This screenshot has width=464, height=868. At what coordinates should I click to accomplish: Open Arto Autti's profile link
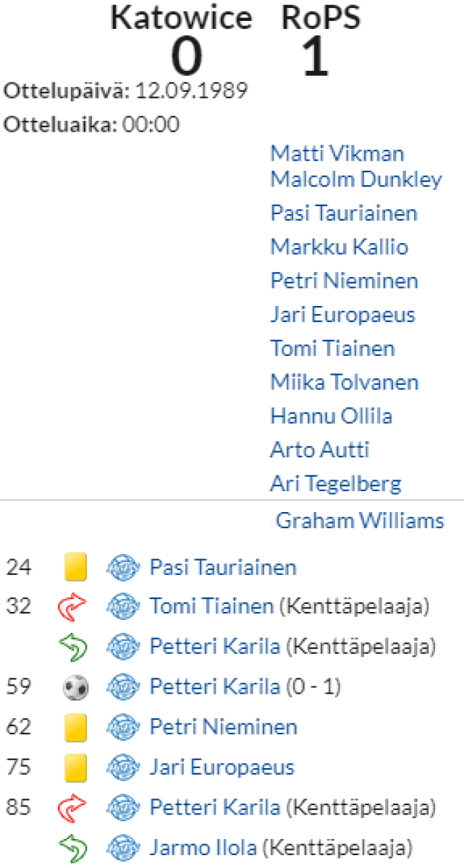(319, 450)
